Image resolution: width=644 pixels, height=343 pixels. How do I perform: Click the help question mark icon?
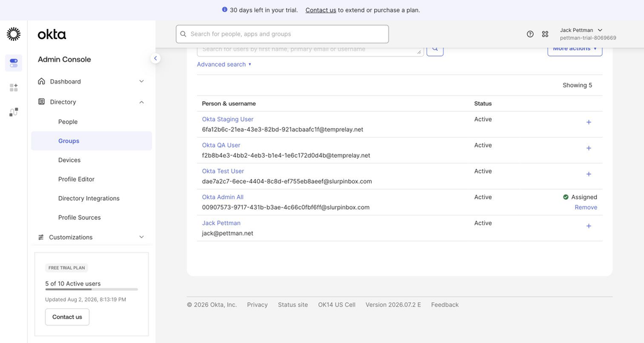click(530, 34)
